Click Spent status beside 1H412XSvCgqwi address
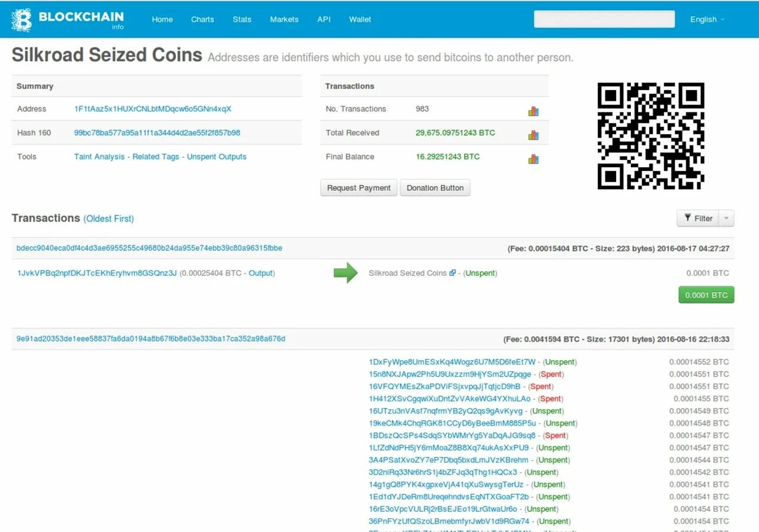The width and height of the screenshot is (759, 532). coord(551,399)
